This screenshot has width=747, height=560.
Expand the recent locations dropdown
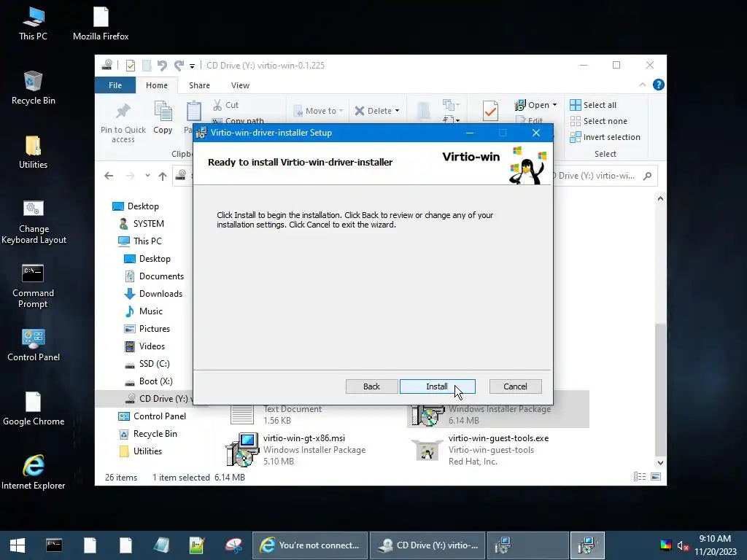[147, 176]
